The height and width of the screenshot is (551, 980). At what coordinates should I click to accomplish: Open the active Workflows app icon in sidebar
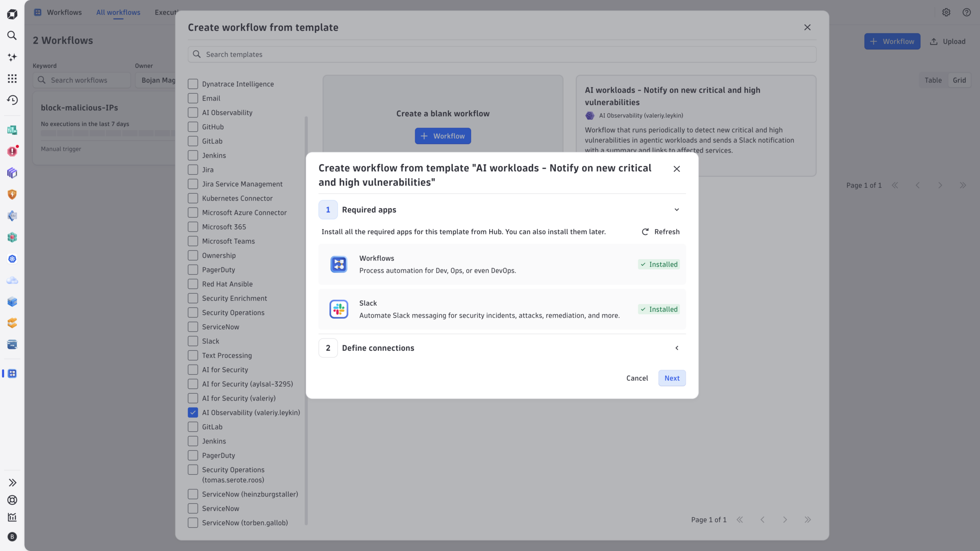12,373
